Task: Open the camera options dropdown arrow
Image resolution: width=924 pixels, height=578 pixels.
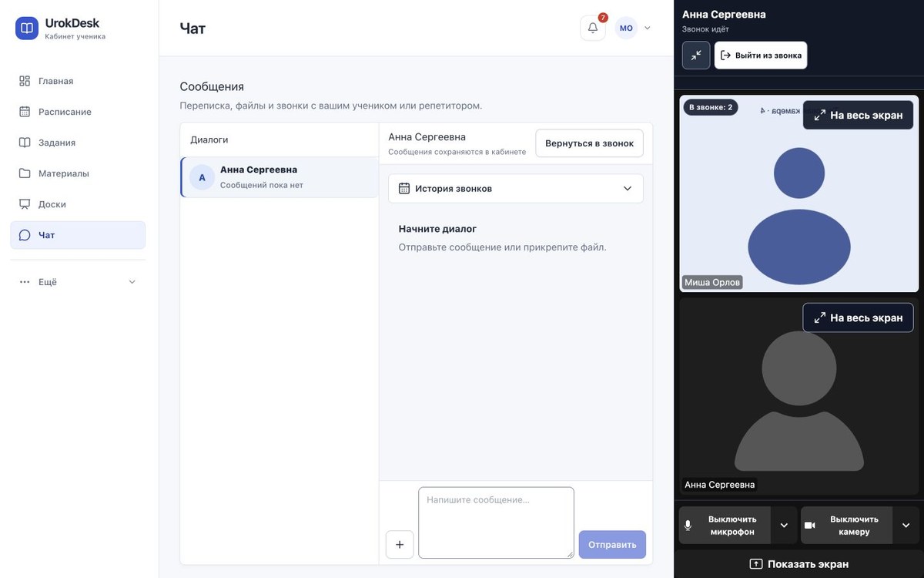Action: (906, 526)
